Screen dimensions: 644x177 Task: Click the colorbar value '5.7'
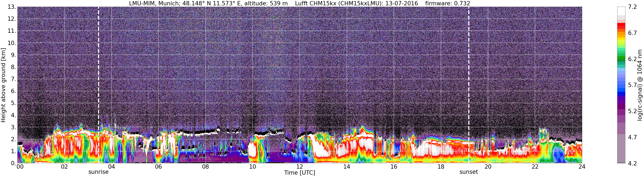(632, 85)
